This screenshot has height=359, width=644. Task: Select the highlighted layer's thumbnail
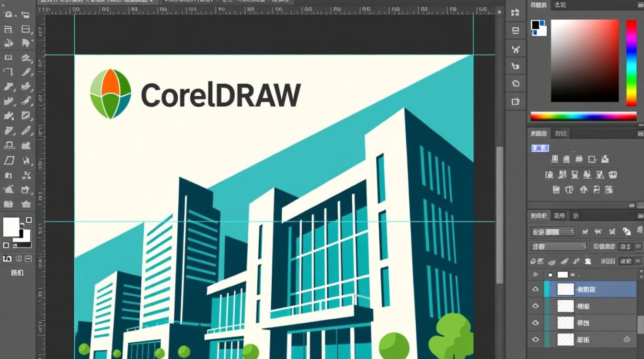565,289
